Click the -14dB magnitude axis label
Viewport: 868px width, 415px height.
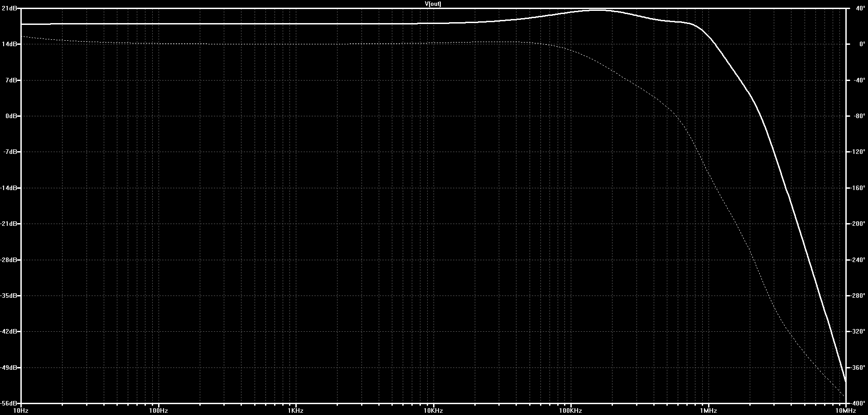click(8, 188)
